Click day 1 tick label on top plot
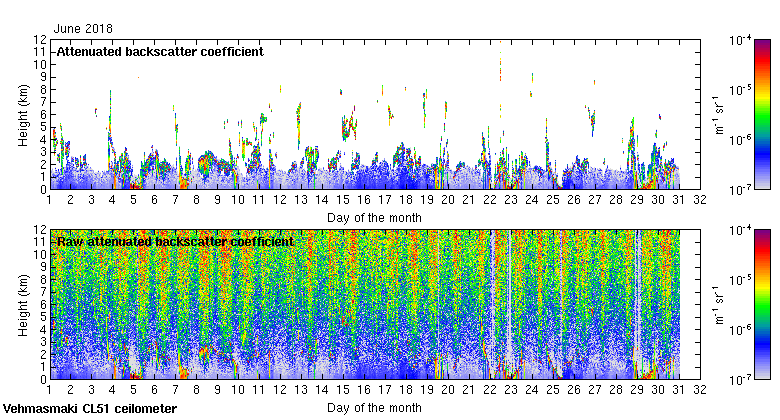Screen dimensions: 780x420 (x=49, y=200)
